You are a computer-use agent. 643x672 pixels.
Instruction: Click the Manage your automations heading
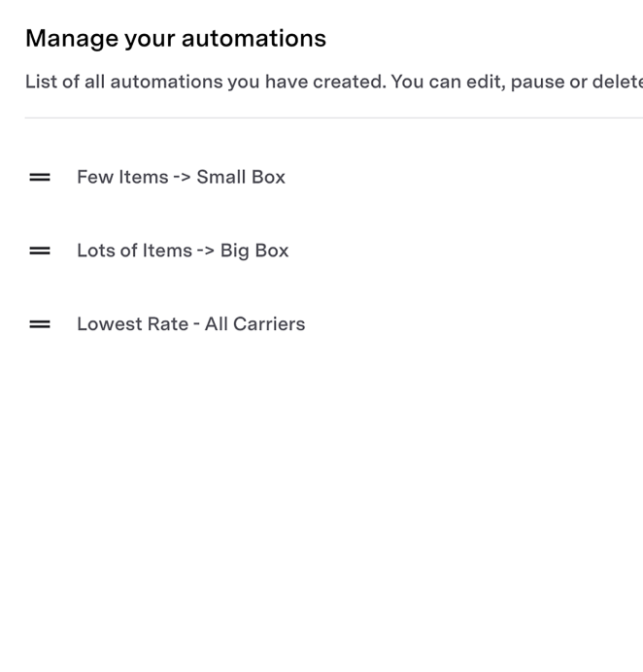click(176, 39)
